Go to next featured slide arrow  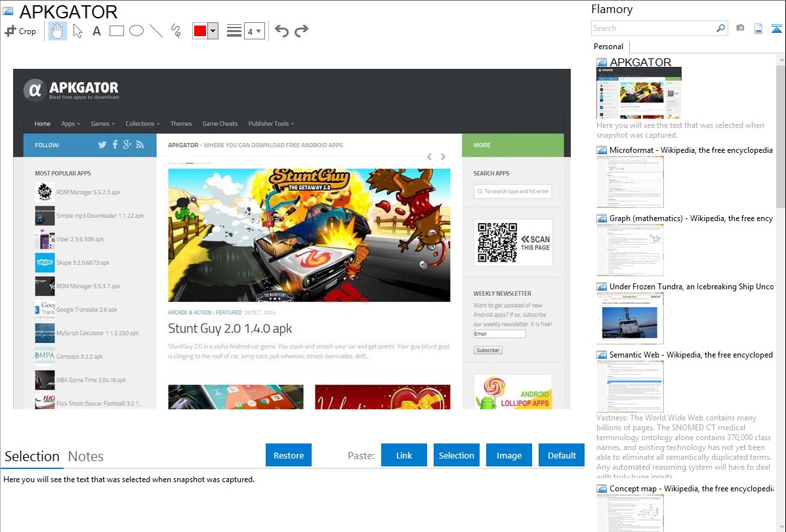point(443,157)
